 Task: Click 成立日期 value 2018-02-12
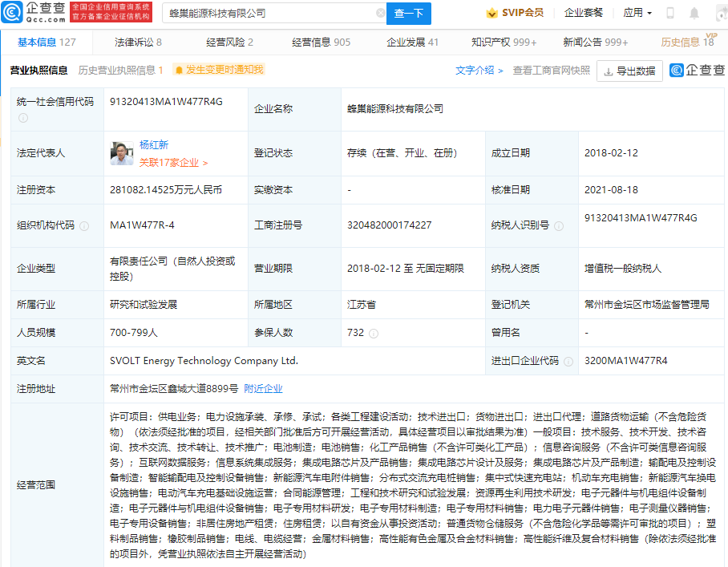(611, 153)
